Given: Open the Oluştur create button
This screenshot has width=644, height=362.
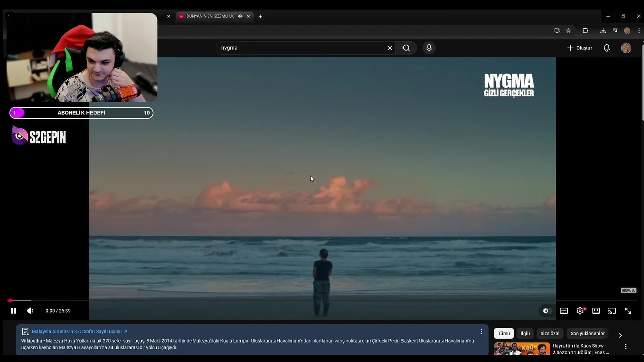Looking at the screenshot, I should click(580, 48).
